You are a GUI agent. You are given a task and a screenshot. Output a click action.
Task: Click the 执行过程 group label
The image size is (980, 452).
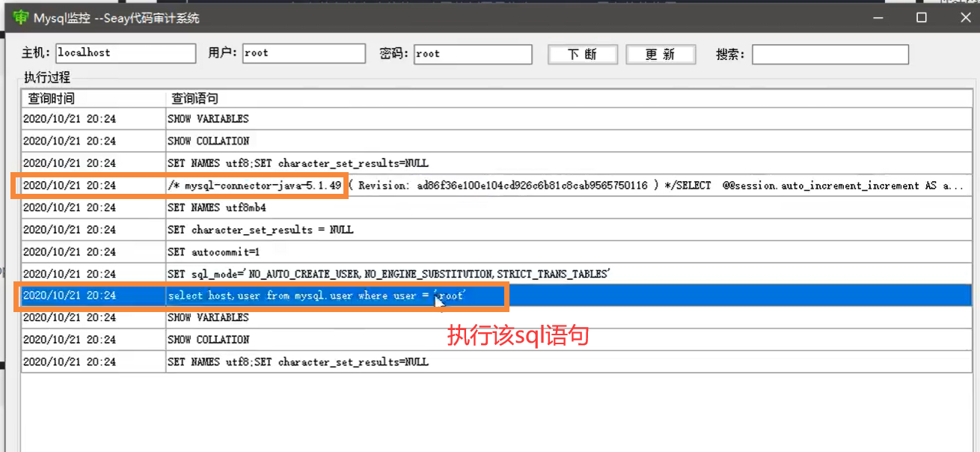click(x=47, y=77)
